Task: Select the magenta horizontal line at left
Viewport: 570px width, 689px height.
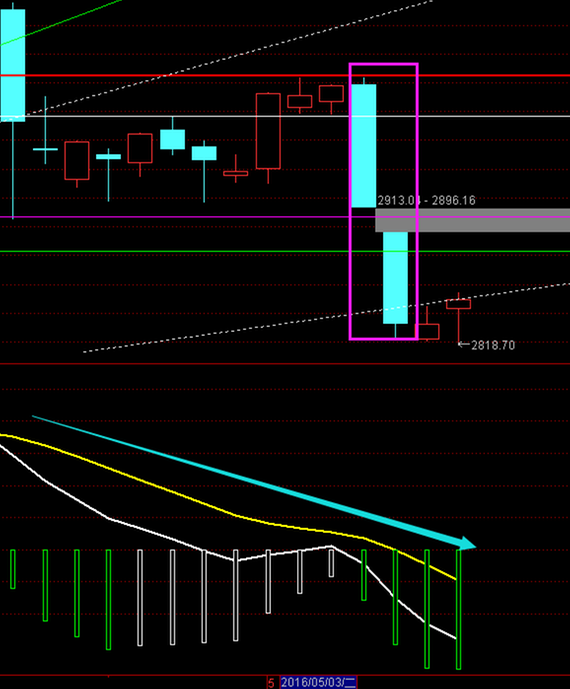Action: (176, 217)
